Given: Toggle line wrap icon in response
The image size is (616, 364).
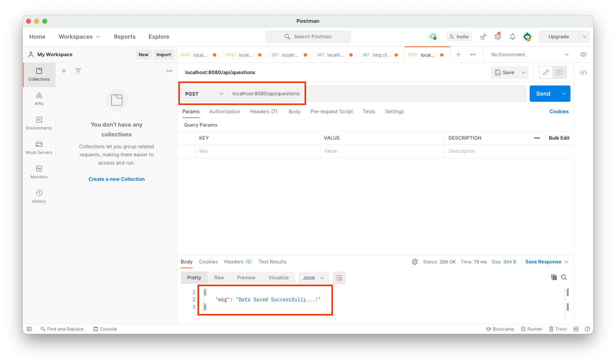Looking at the screenshot, I should [339, 278].
